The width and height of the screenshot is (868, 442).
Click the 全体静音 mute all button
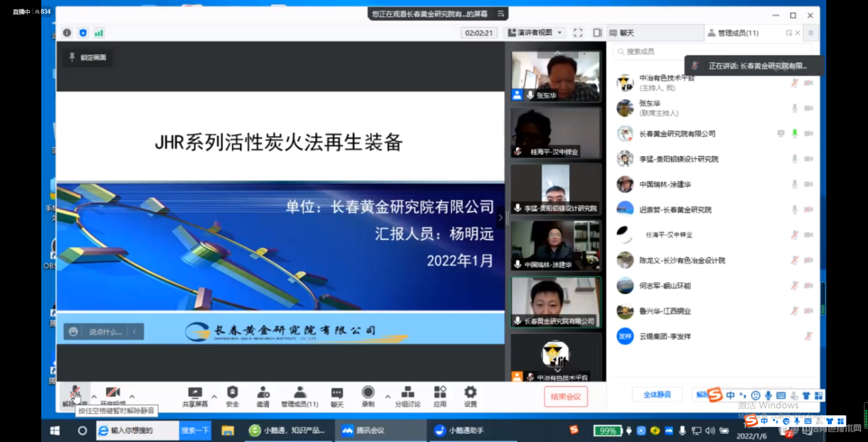(657, 395)
